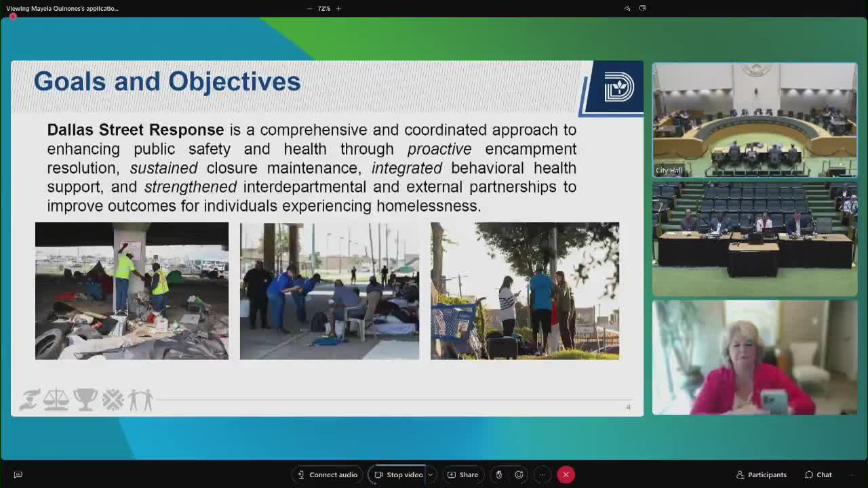Viewport: 868px width, 488px height.
Task: Click the caption icon at bottom left
Action: coord(18,474)
